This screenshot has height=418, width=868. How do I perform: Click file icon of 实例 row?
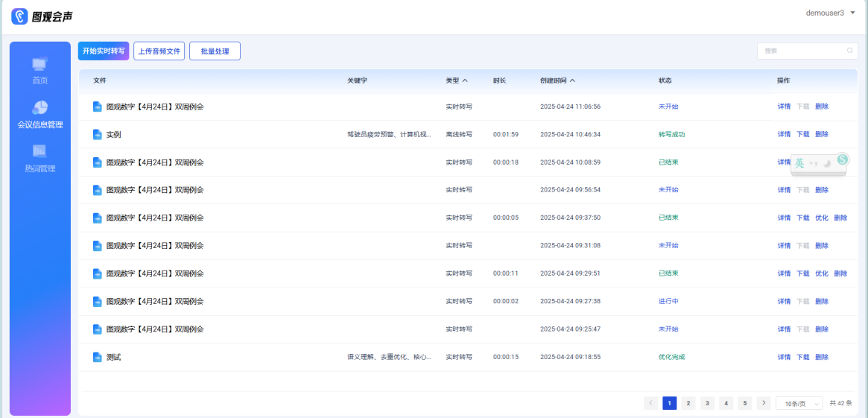click(x=98, y=134)
